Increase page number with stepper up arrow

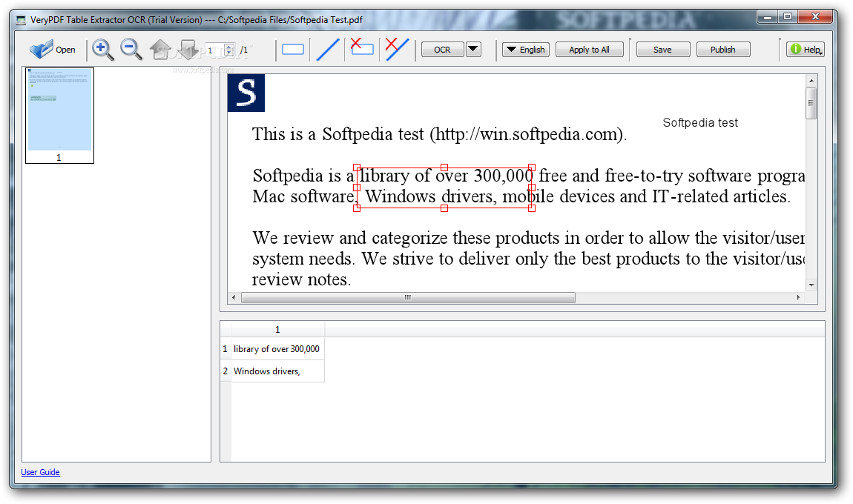[x=230, y=47]
